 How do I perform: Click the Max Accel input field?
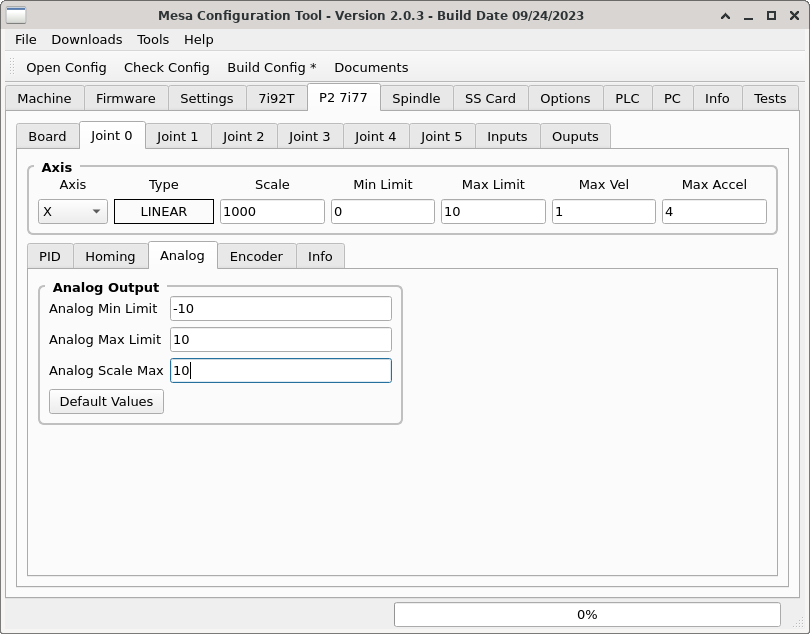[714, 211]
